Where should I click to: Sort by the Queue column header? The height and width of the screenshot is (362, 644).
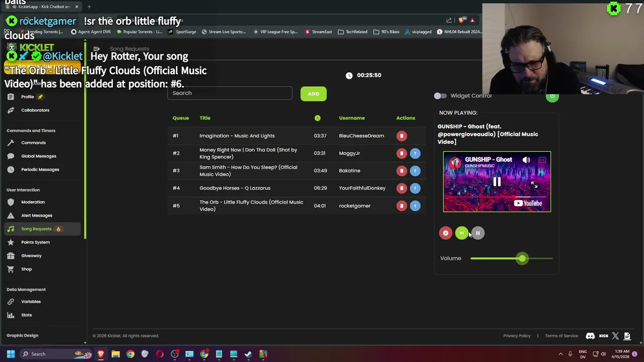click(181, 118)
